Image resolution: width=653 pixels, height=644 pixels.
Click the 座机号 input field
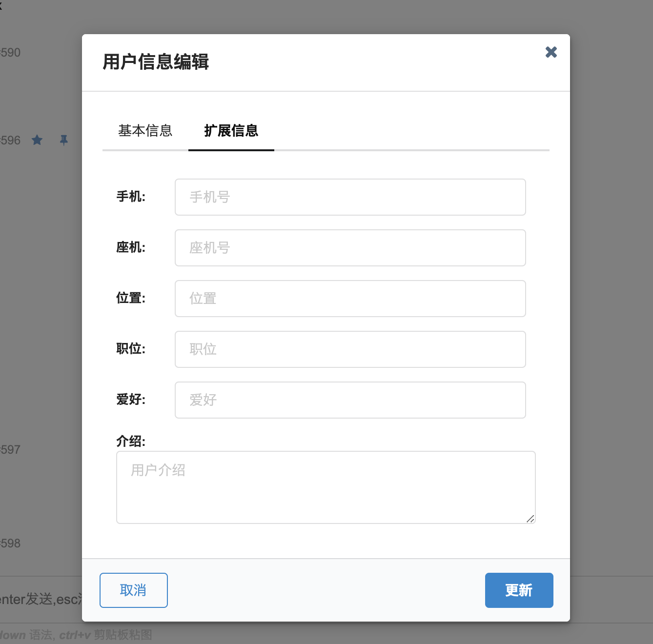coord(350,248)
